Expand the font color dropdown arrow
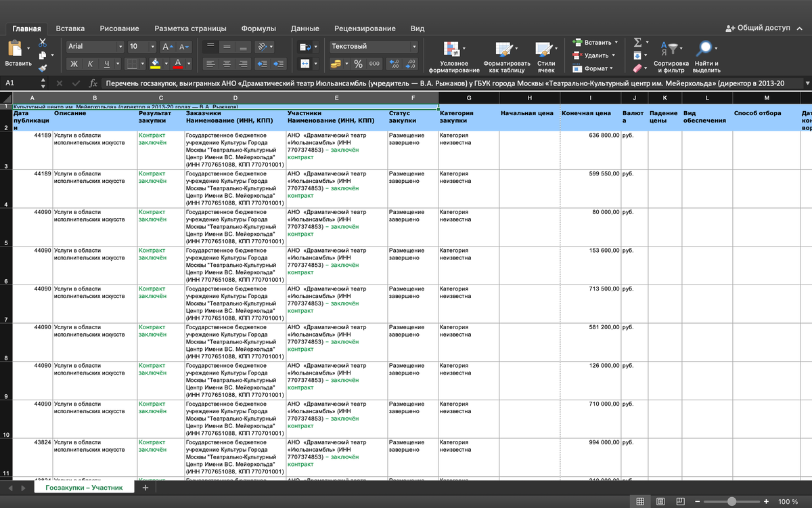Image resolution: width=812 pixels, height=508 pixels. 187,64
